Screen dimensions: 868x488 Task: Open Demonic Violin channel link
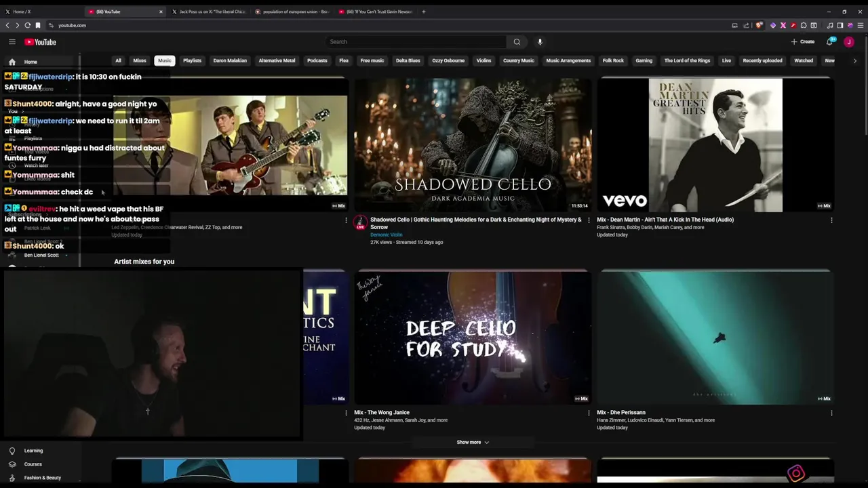point(386,235)
